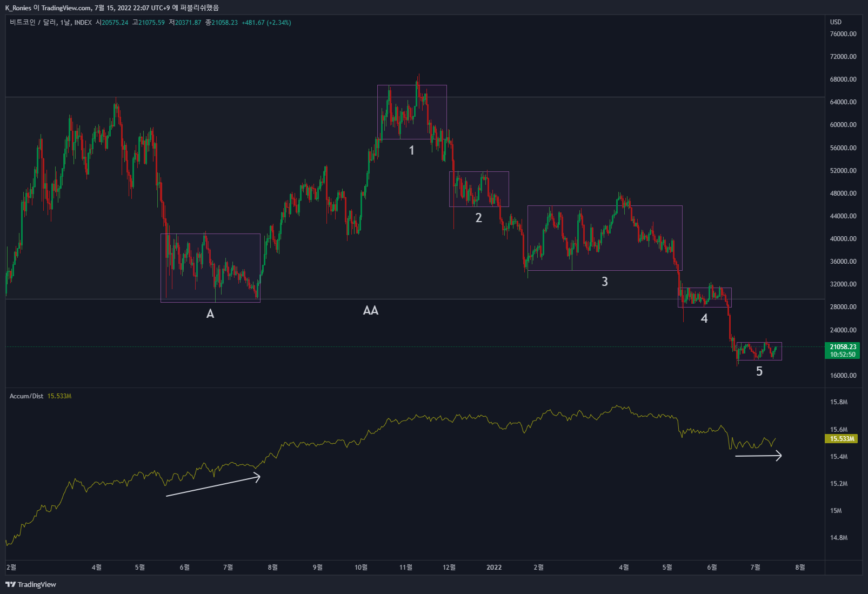Click the '15M' indicator axis label
Viewport: 868px width, 594px height.
tap(836, 511)
